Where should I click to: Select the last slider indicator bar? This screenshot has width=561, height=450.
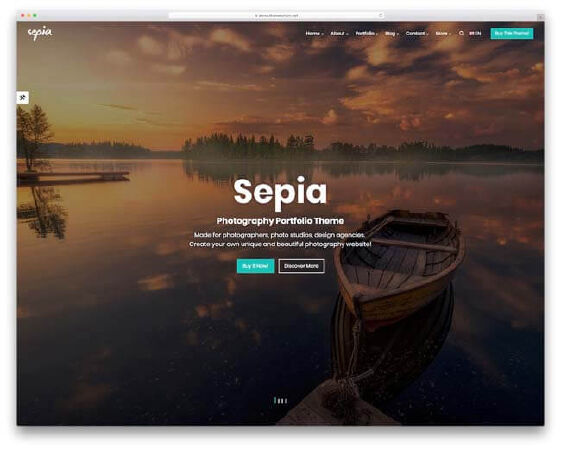(x=286, y=401)
